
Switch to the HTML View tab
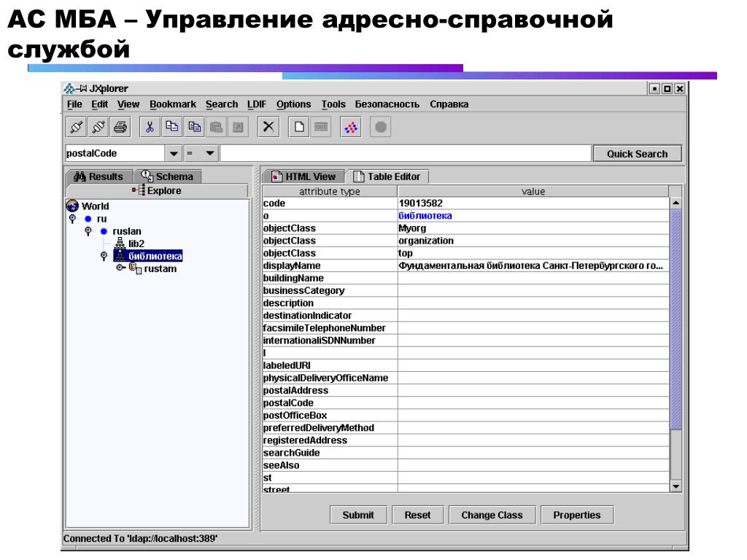pyautogui.click(x=303, y=176)
